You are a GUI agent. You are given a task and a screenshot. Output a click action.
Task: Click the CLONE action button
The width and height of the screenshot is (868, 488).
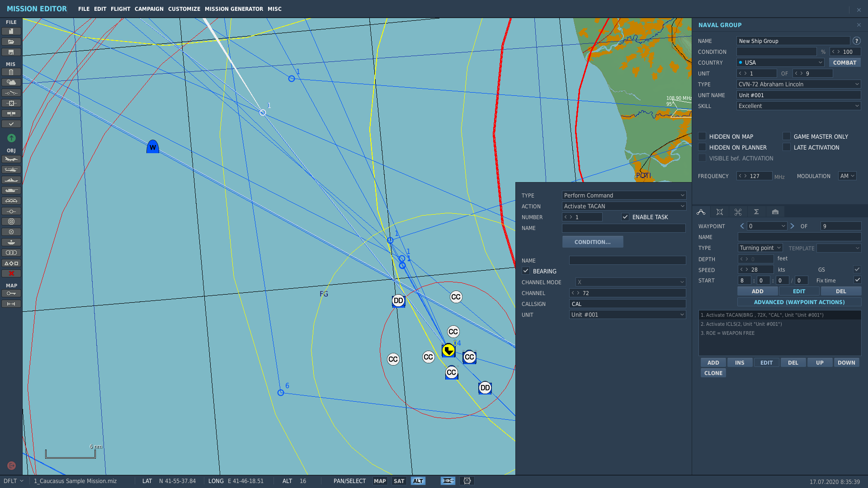click(713, 373)
